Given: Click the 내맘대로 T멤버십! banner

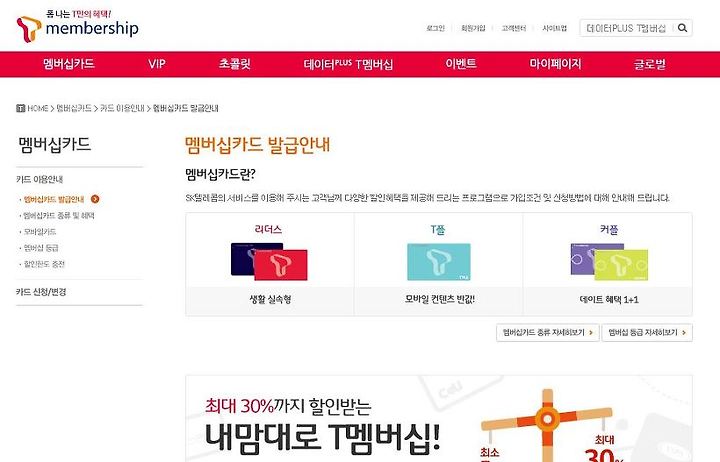Looking at the screenshot, I should pos(439,419).
